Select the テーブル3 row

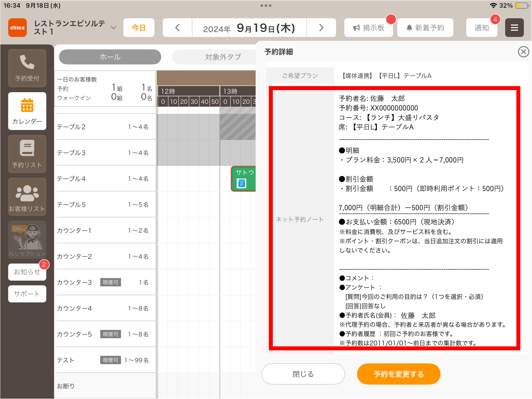[x=106, y=153]
